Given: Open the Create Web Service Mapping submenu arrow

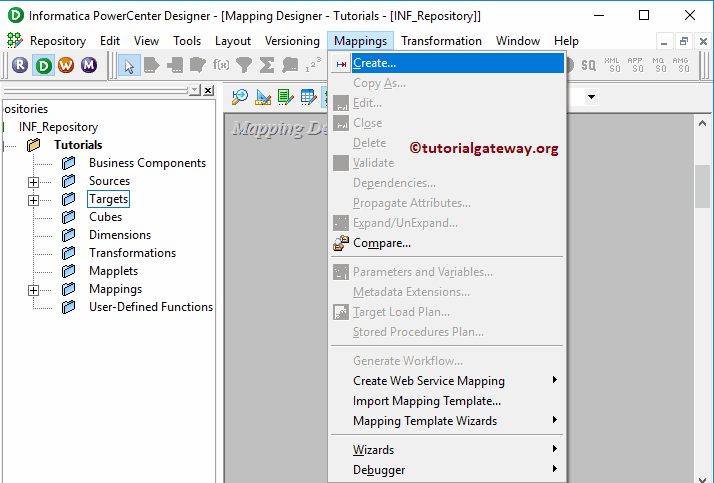Looking at the screenshot, I should click(x=554, y=380).
